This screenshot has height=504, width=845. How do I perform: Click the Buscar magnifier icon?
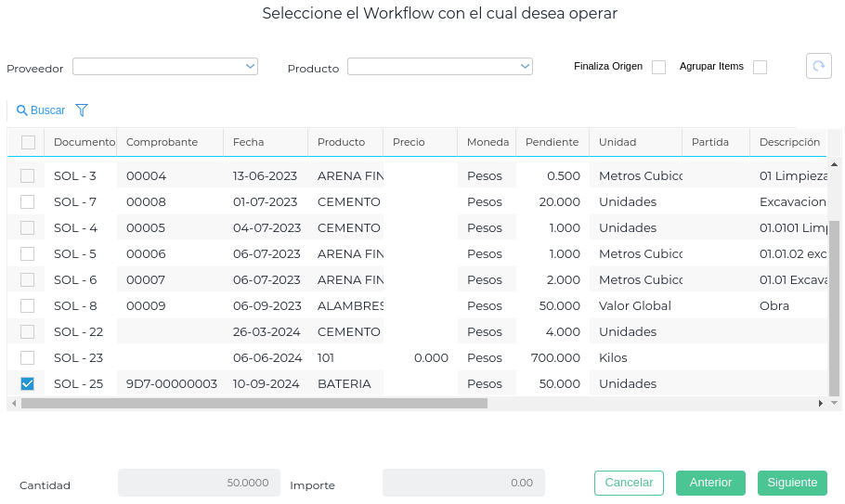click(x=22, y=110)
